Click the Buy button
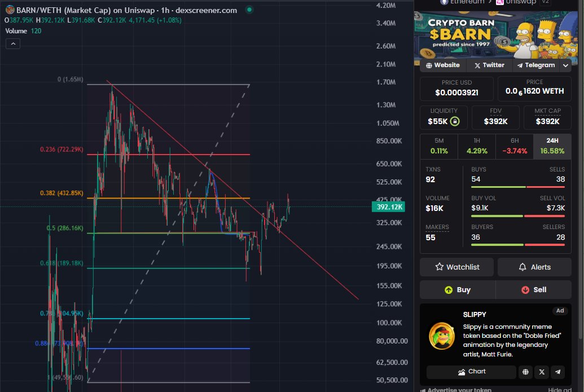The height and width of the screenshot is (392, 584). click(458, 289)
